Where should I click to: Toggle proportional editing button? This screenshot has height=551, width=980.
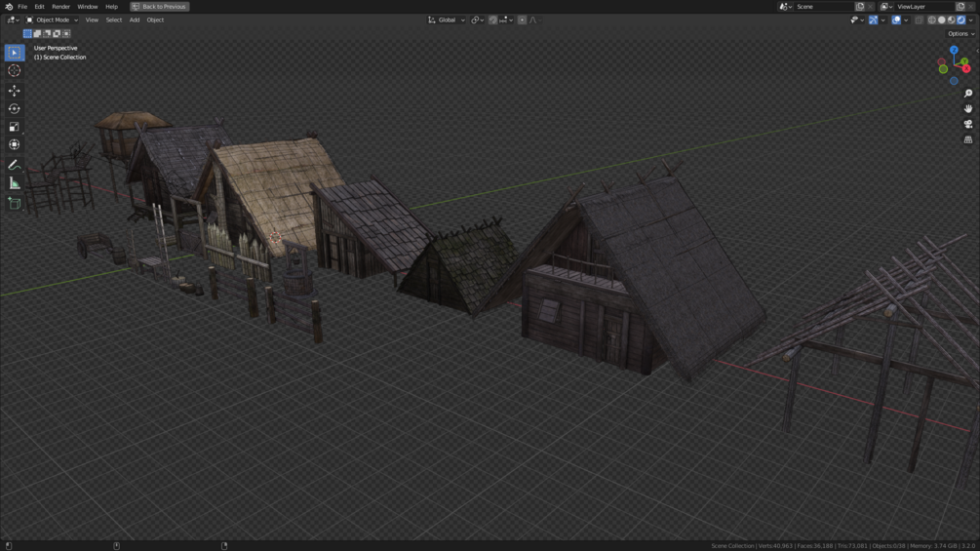tap(522, 20)
